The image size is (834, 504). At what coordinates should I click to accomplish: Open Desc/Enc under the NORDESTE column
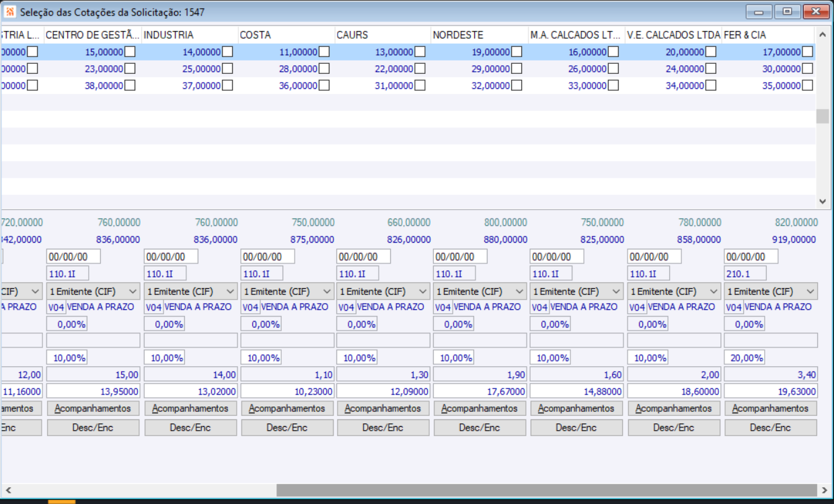[480, 427]
